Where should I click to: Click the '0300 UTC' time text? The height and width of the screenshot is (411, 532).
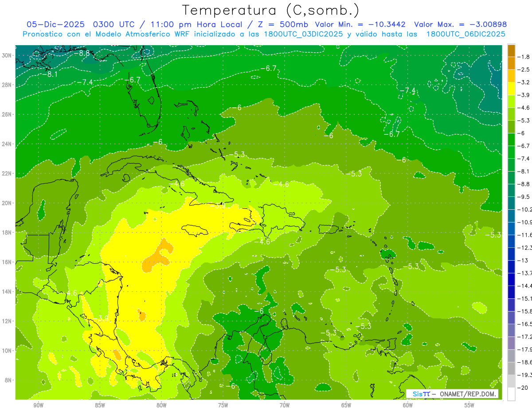[x=113, y=24]
